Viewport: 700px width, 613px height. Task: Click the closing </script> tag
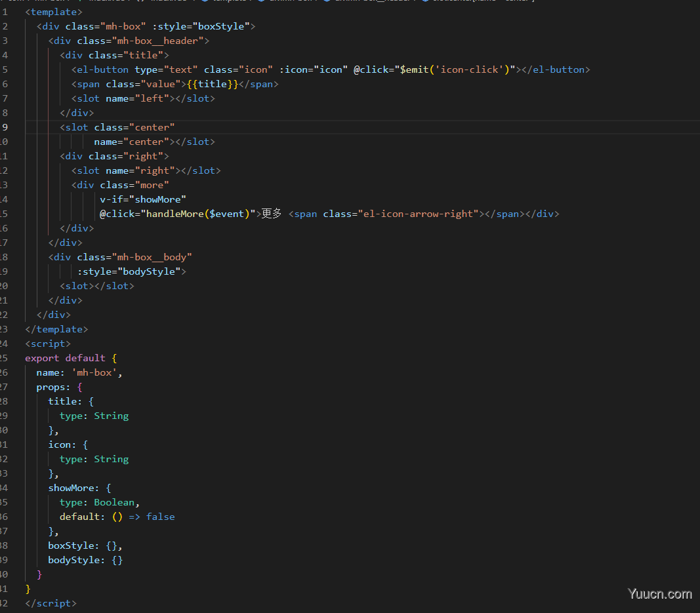click(x=51, y=603)
